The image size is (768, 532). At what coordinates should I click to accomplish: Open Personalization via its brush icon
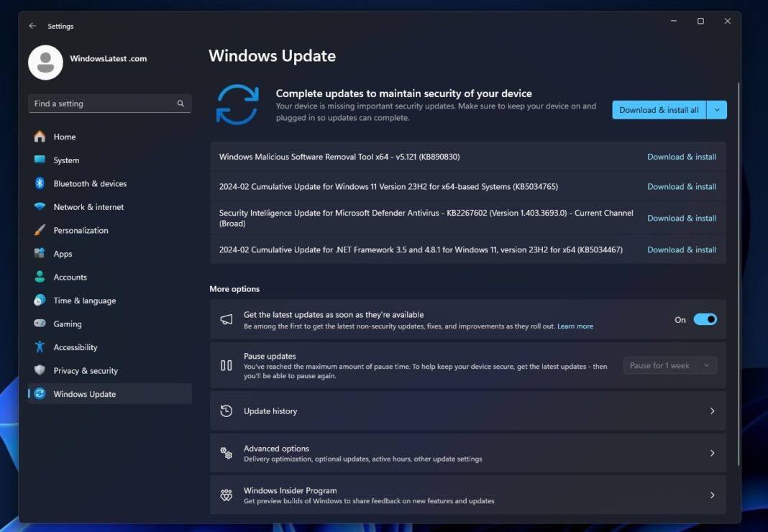point(40,230)
